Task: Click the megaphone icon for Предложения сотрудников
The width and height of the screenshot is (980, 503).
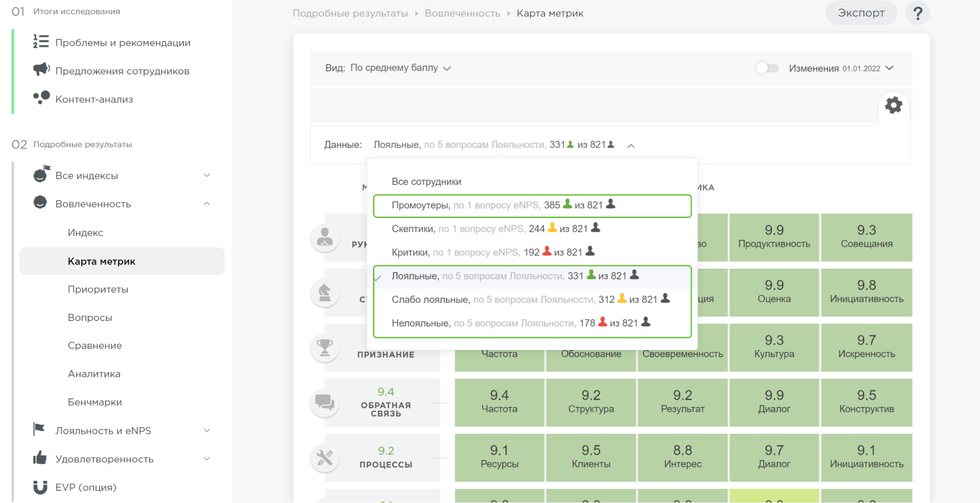Action: pos(41,69)
